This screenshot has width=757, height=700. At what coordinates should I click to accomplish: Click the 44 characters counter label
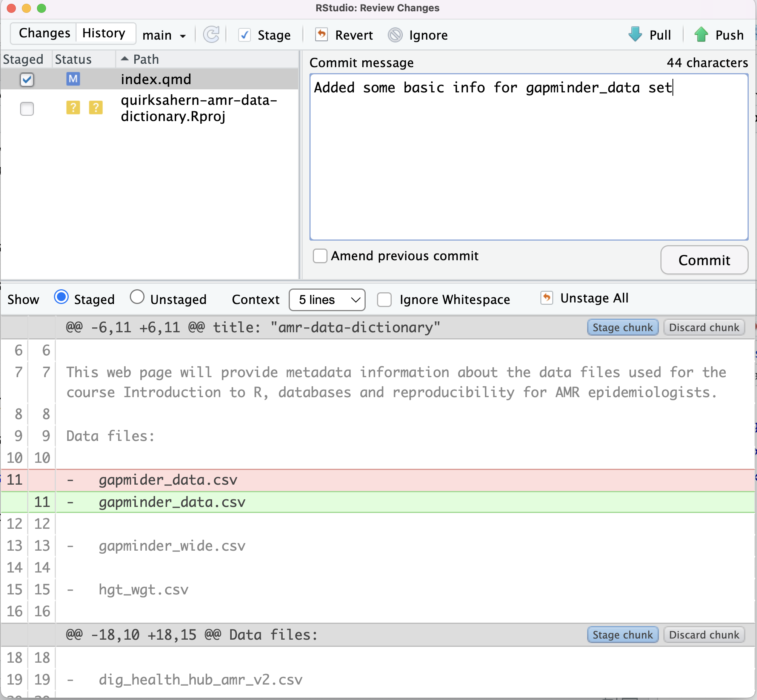707,63
